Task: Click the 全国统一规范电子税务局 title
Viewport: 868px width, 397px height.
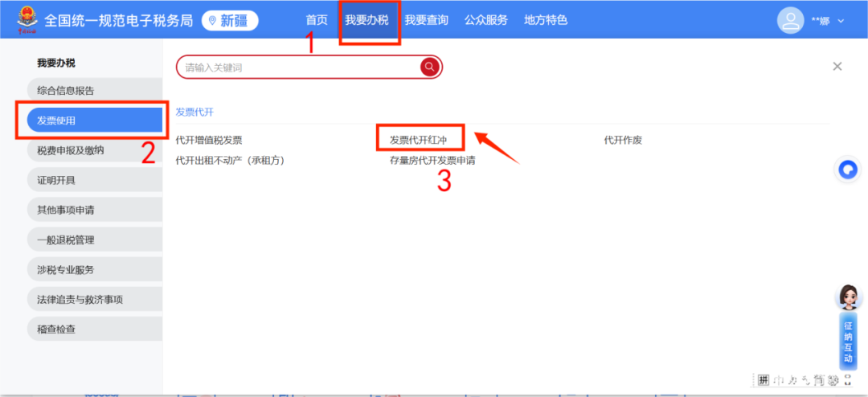Action: pos(118,21)
